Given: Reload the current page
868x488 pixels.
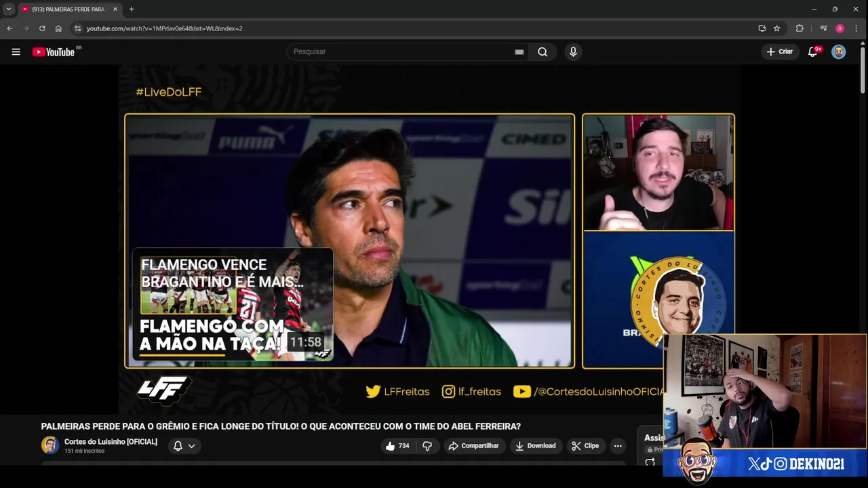Looking at the screenshot, I should pyautogui.click(x=42, y=28).
